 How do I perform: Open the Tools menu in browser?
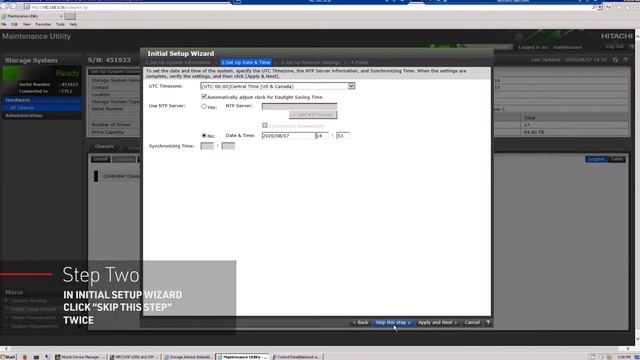[x=60, y=24]
